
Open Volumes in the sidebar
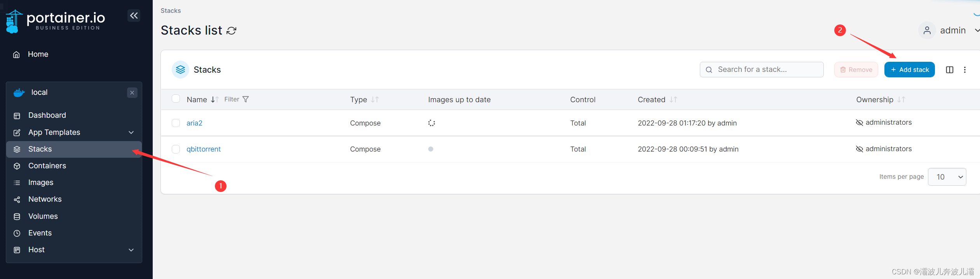(43, 216)
